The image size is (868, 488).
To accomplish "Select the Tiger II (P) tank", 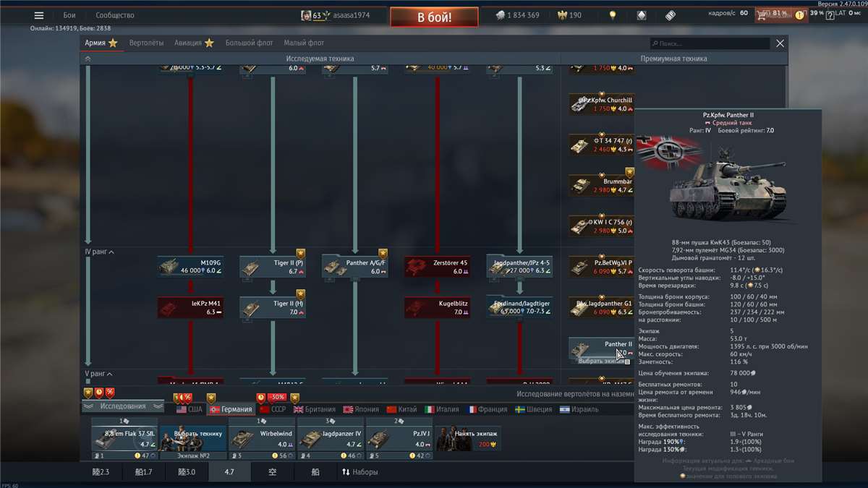I will point(273,266).
